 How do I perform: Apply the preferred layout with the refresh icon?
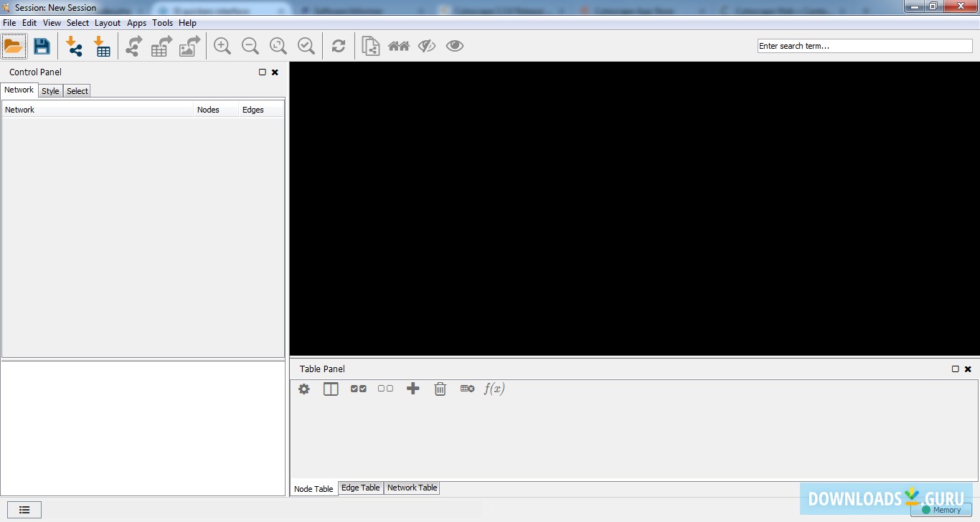pos(339,46)
